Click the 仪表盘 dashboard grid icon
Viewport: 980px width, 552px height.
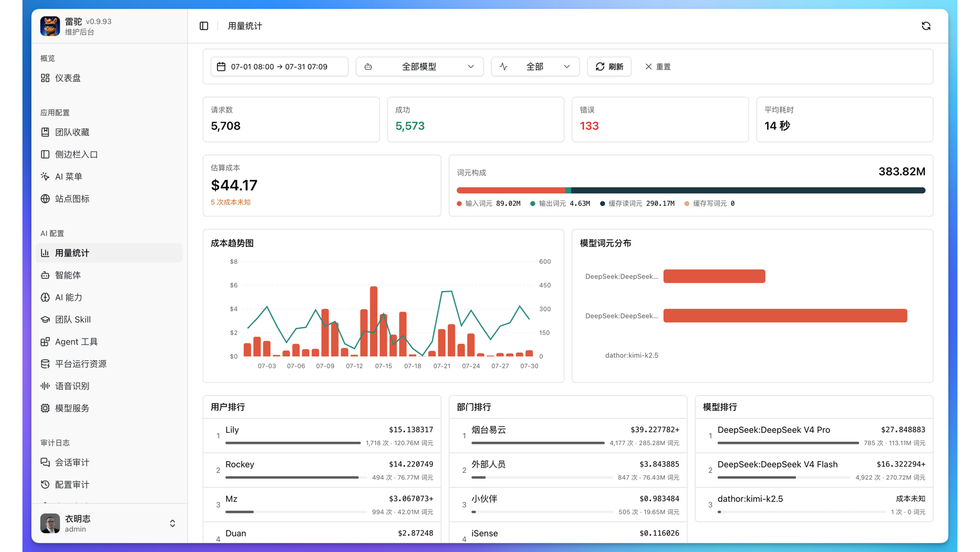45,78
